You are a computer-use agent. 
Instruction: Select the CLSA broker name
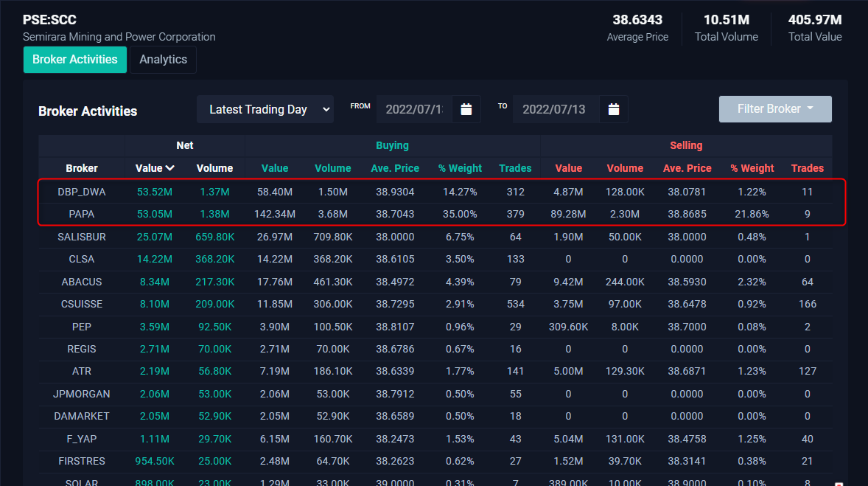point(81,259)
